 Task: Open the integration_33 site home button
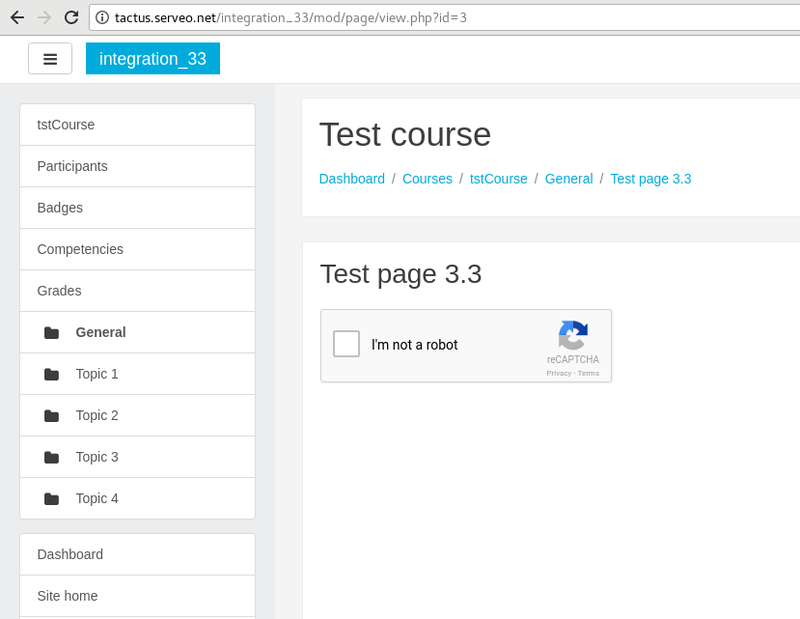point(153,59)
